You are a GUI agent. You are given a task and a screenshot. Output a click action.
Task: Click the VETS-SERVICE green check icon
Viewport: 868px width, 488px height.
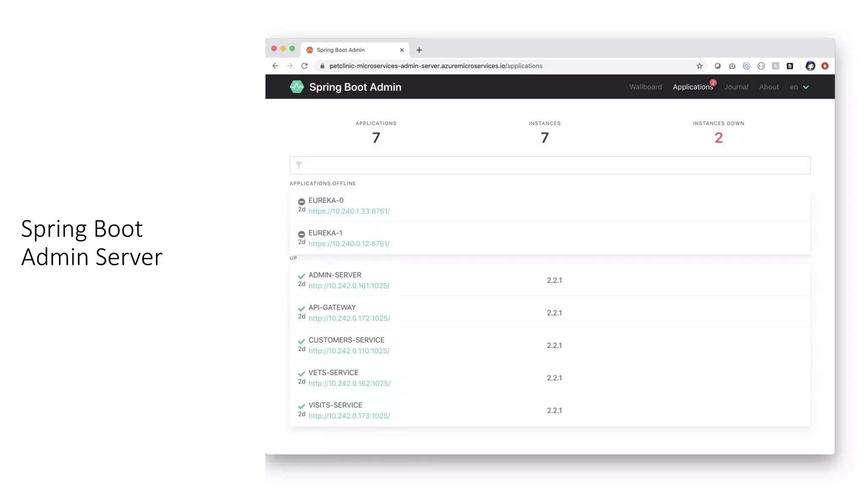pyautogui.click(x=301, y=374)
